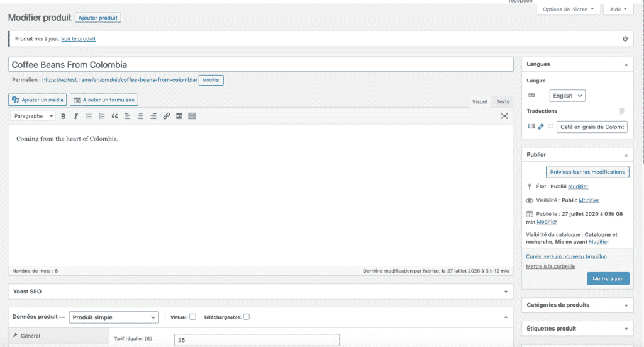This screenshot has width=644, height=347.
Task: Center align the text
Action: 140,117
